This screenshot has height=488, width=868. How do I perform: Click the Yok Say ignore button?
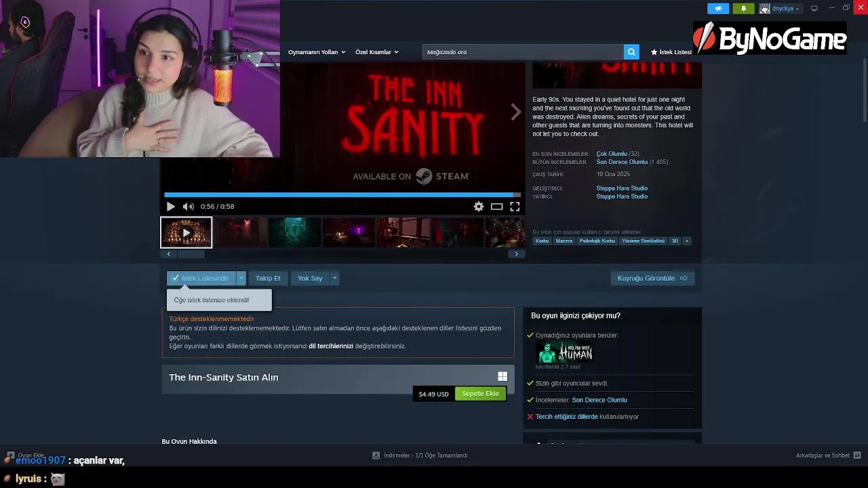point(310,279)
